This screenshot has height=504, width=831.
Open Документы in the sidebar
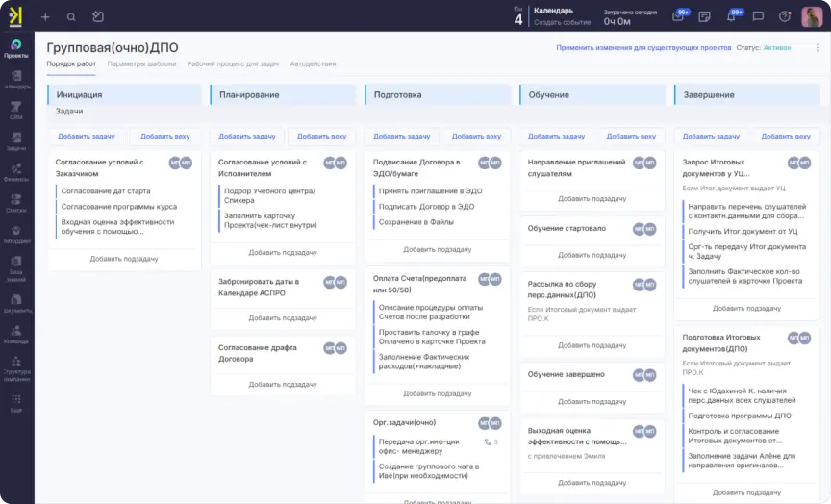(x=16, y=304)
